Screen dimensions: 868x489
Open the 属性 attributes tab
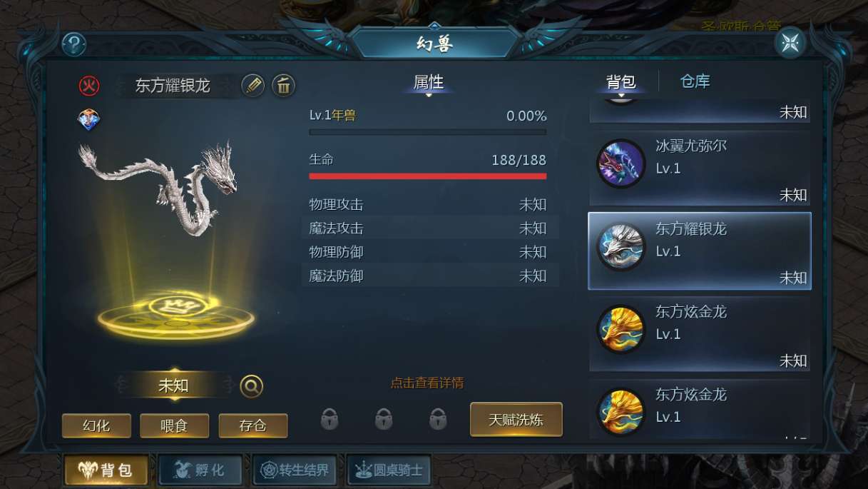(429, 82)
